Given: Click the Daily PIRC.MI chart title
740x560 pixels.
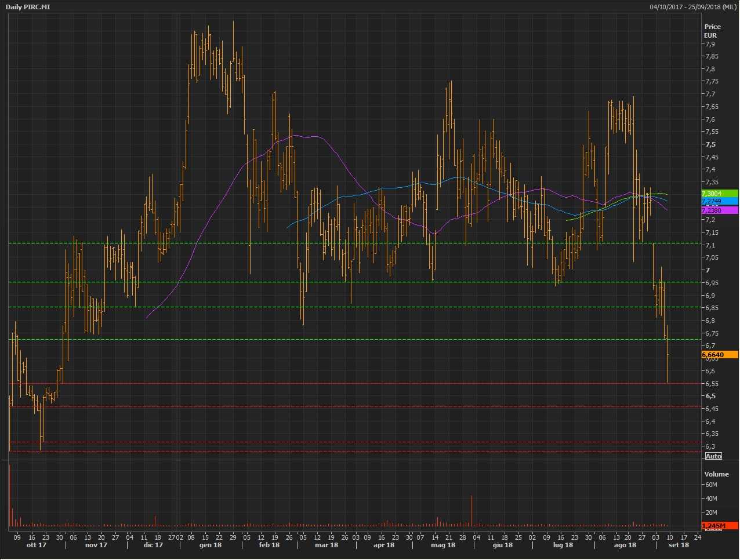Looking at the screenshot, I should click(28, 7).
